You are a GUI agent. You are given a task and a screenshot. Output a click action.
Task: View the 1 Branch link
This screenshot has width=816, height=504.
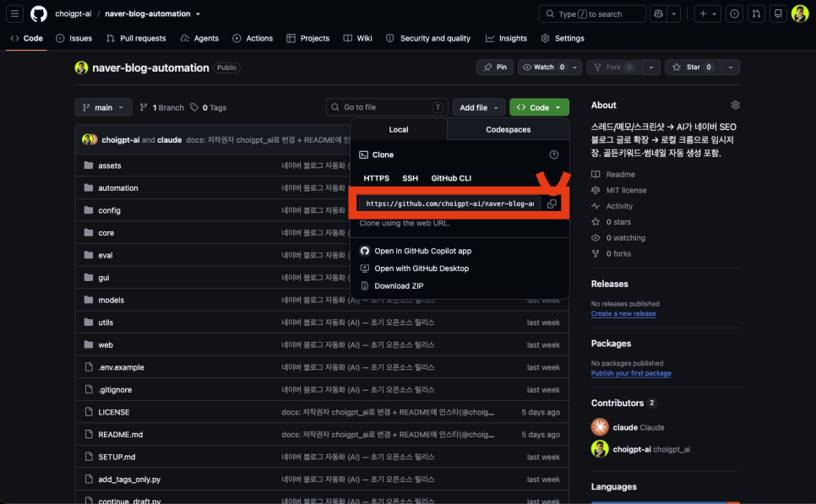(x=162, y=108)
